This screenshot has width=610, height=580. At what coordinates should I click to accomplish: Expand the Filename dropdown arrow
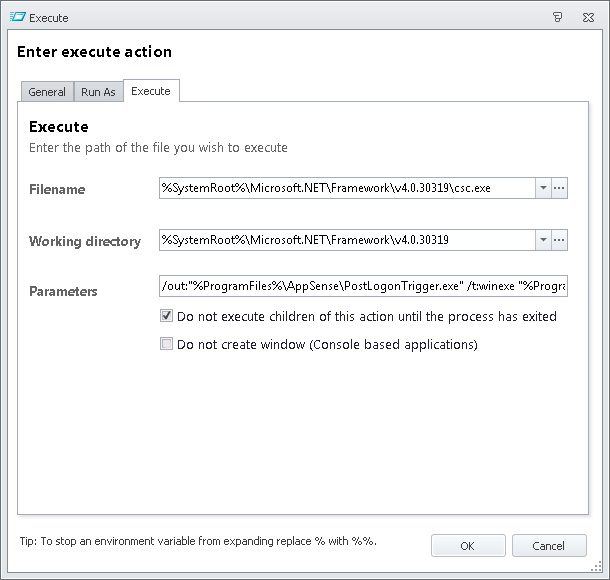[542, 188]
